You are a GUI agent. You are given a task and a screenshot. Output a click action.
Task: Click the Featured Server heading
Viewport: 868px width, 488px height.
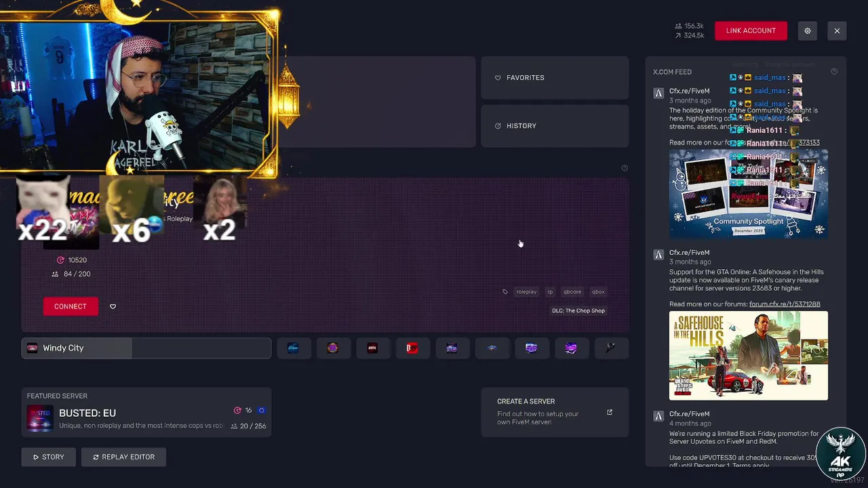tap(57, 396)
